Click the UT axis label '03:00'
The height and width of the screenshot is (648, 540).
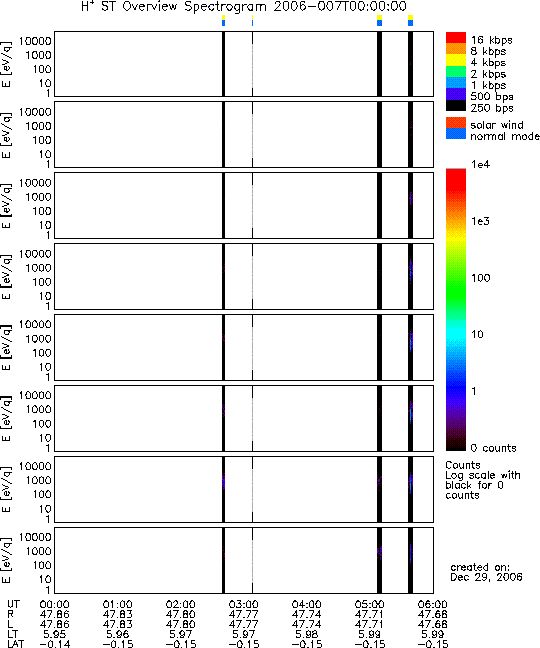244,605
